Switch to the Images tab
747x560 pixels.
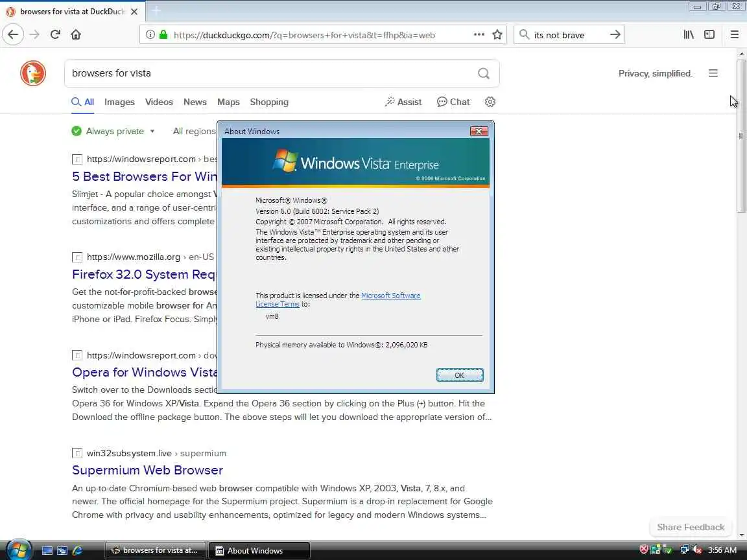coord(119,102)
